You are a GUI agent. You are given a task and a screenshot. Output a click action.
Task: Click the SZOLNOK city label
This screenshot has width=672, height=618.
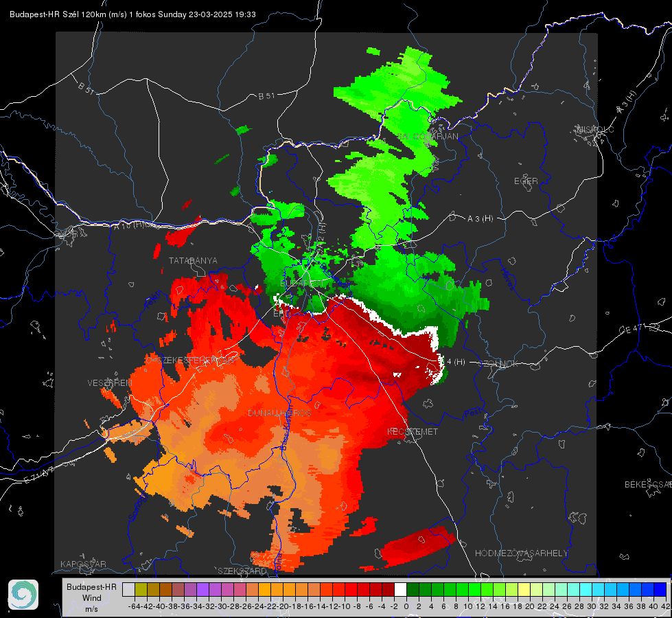(498, 364)
